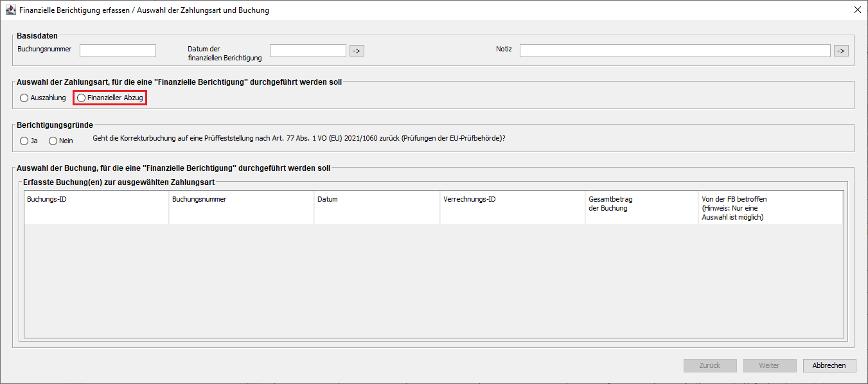The height and width of the screenshot is (384, 868).
Task: Click the Von der FB betroffen header
Action: point(770,207)
